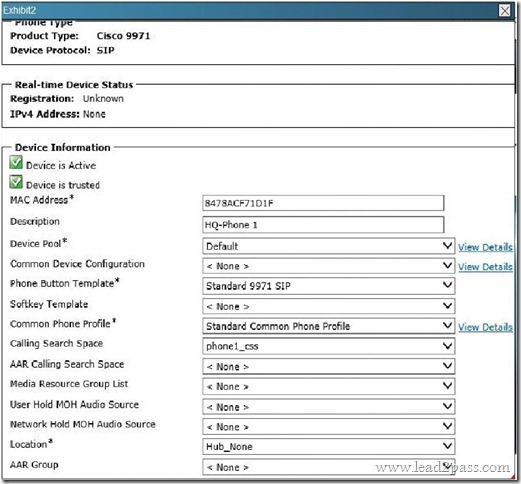
Task: Click the Real-time Device Status heading
Action: click(x=74, y=85)
